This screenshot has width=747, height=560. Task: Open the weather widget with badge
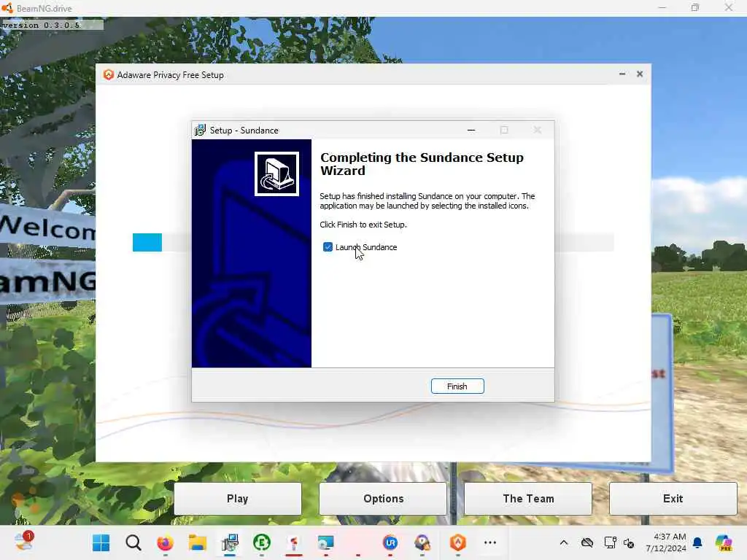(x=24, y=542)
